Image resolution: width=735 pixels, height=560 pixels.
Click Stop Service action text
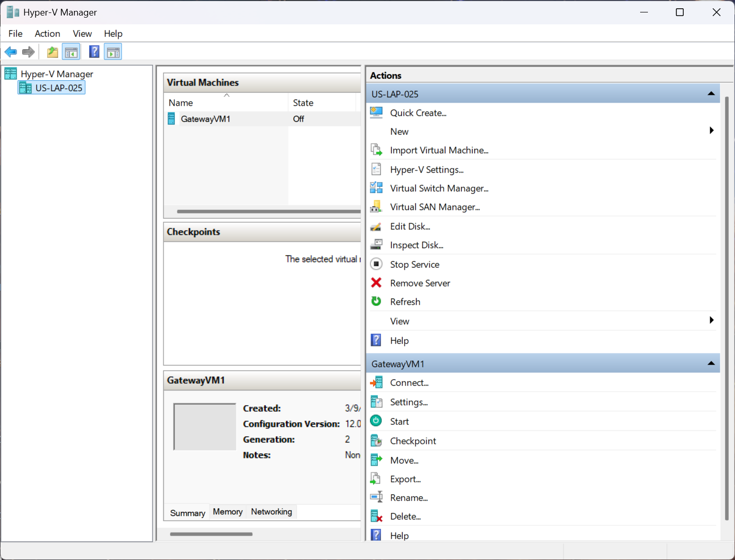pos(415,265)
